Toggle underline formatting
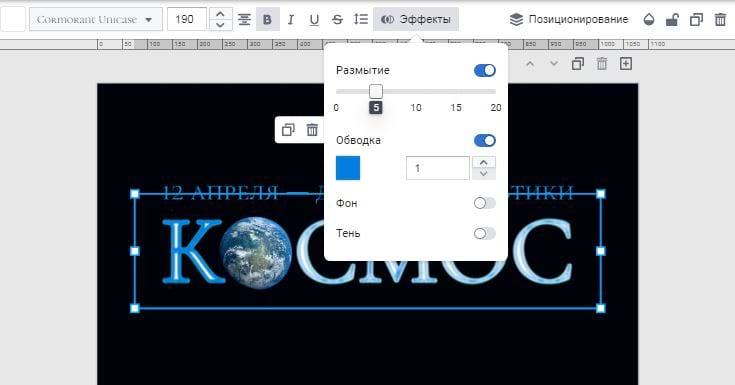The width and height of the screenshot is (735, 385). coord(315,19)
